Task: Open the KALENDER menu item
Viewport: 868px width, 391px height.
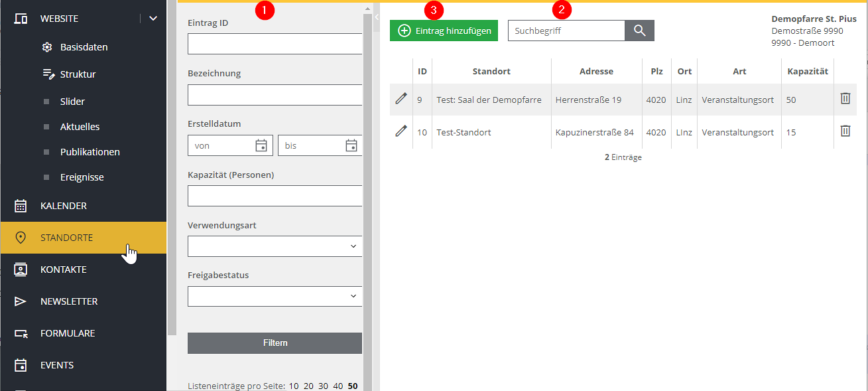Action: point(64,206)
